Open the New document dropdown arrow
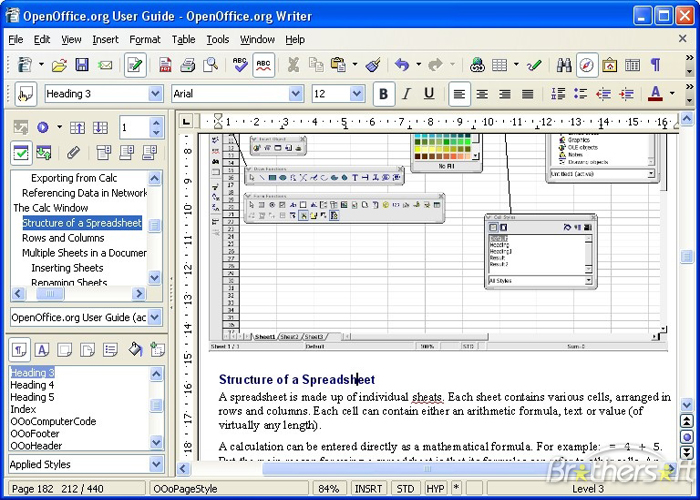 (x=41, y=65)
